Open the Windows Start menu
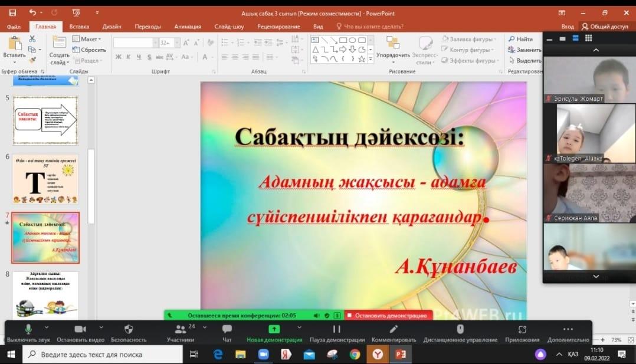Viewport: 636px width, 364px height. click(x=11, y=354)
